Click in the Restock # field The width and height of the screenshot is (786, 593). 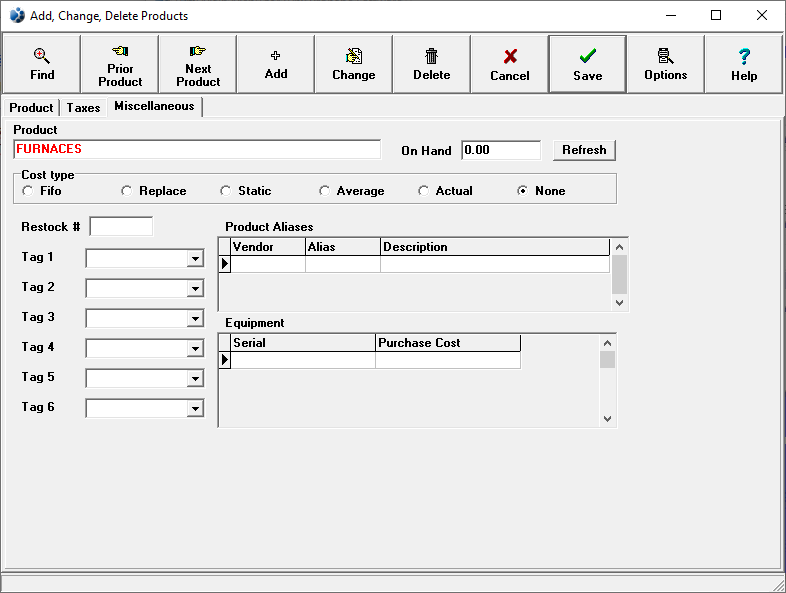click(121, 227)
